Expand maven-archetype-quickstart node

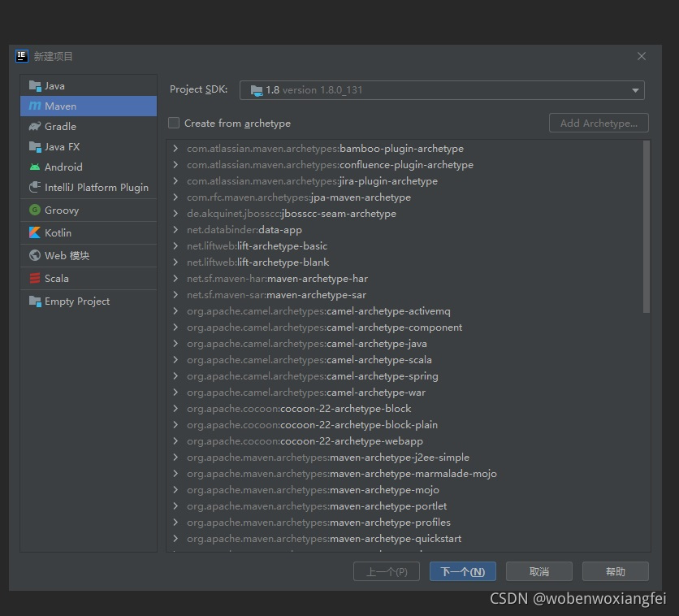click(175, 539)
